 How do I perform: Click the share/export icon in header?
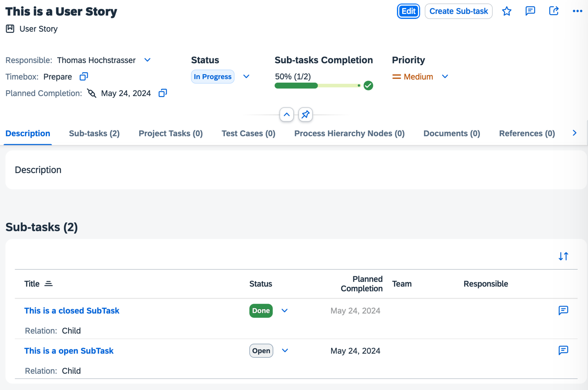point(554,11)
